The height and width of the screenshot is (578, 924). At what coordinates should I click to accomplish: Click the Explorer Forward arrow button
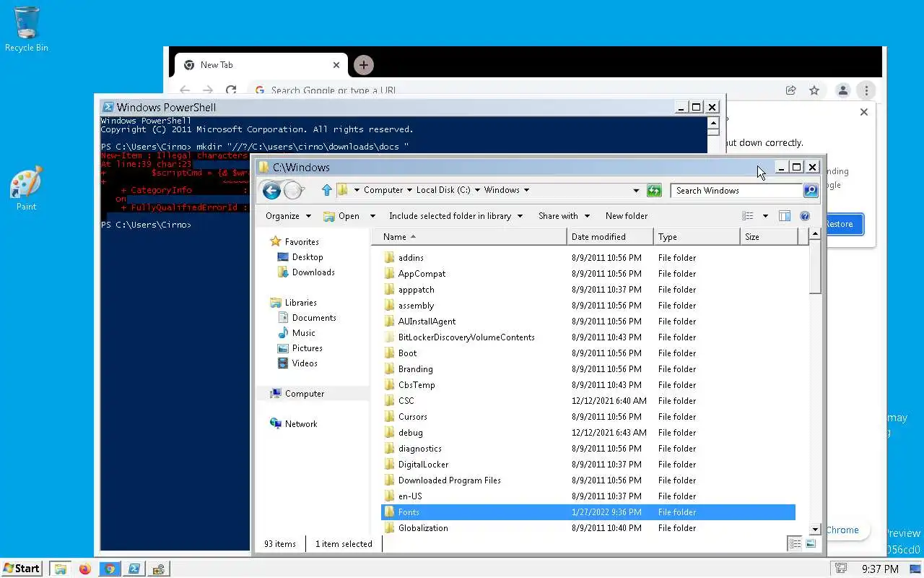[x=292, y=191]
